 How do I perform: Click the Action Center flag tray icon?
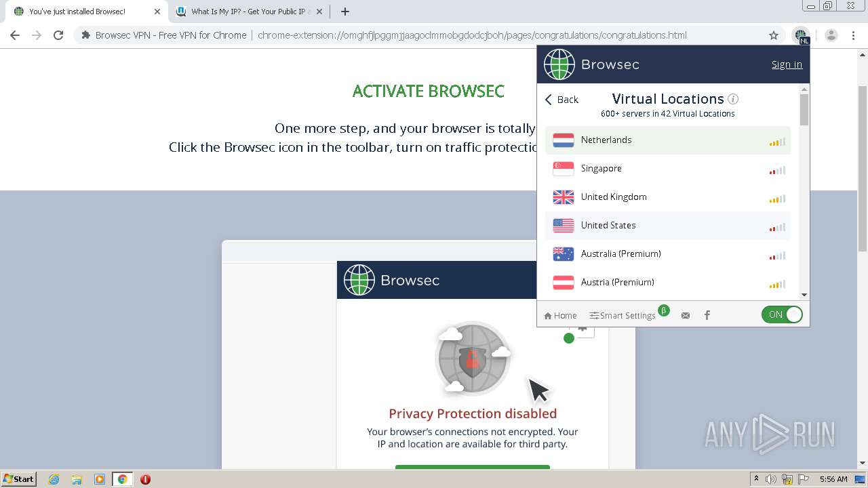click(803, 479)
